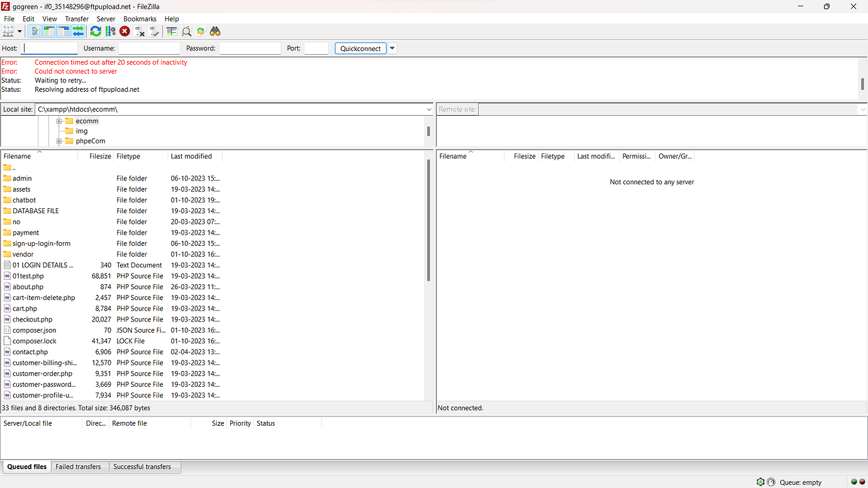Toggle the local directory tree view
The width and height of the screenshot is (868, 488).
pos(49,31)
